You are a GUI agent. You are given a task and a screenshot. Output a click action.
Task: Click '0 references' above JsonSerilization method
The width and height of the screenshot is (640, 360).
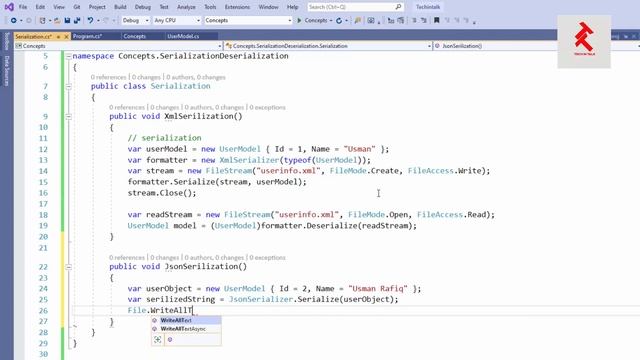127,258
